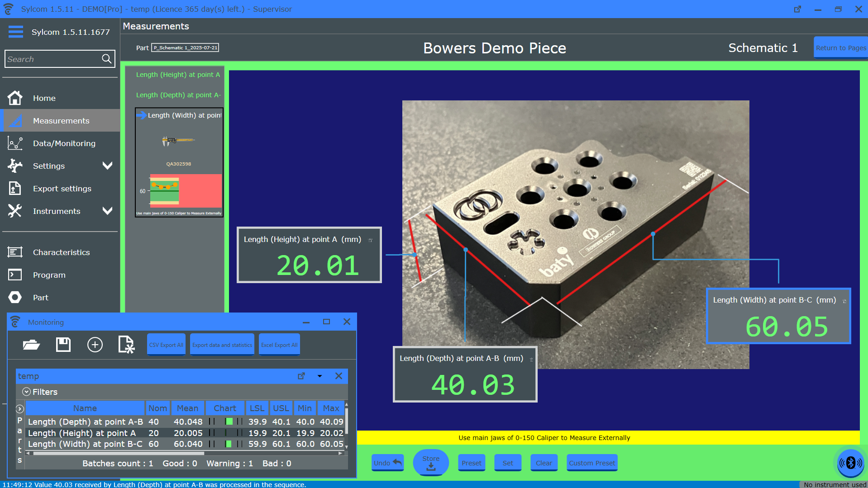This screenshot has width=868, height=488.
Task: Open the hamburger menu next to Sylcom title
Action: [x=15, y=32]
